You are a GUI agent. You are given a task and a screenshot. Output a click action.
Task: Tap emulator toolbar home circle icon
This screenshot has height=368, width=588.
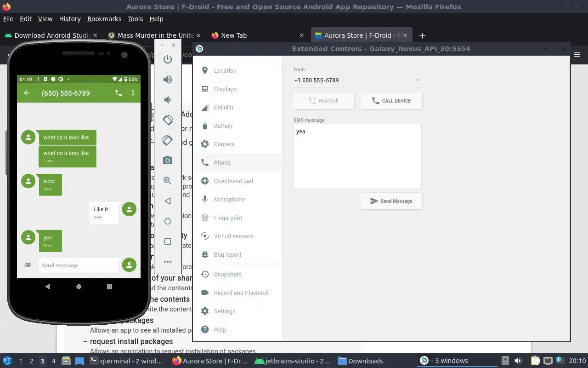point(168,221)
